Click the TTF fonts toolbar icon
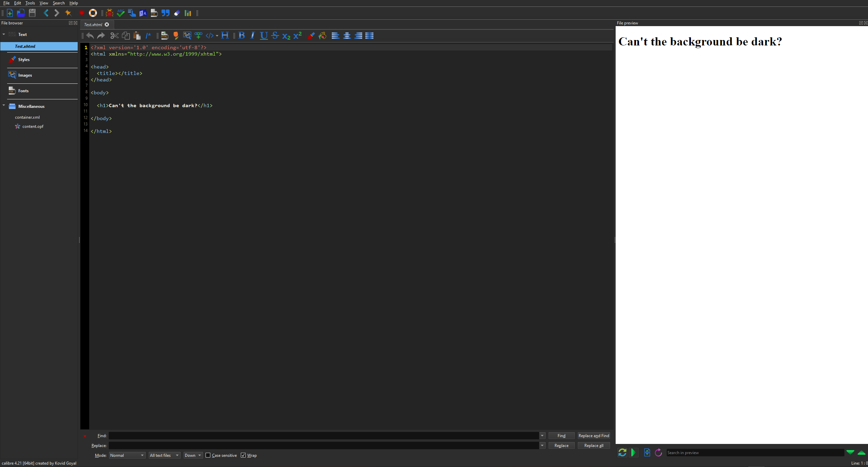Screen dimensions: 868x467 (x=154, y=13)
